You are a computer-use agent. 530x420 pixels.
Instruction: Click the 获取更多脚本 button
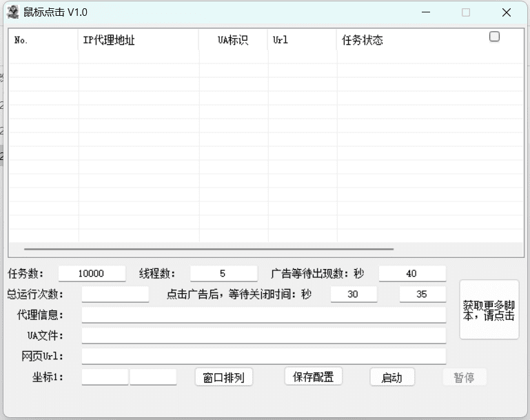point(489,310)
